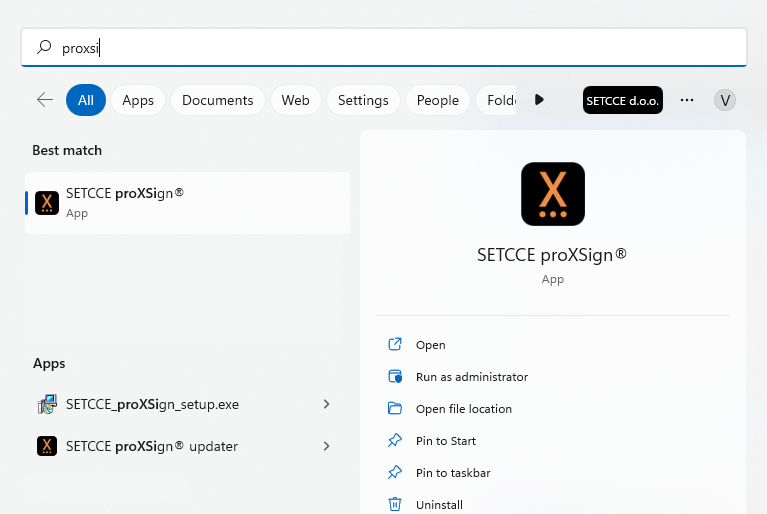Switch to the Documents filter tab
Screen dimensions: 767x514
pyautogui.click(x=218, y=100)
